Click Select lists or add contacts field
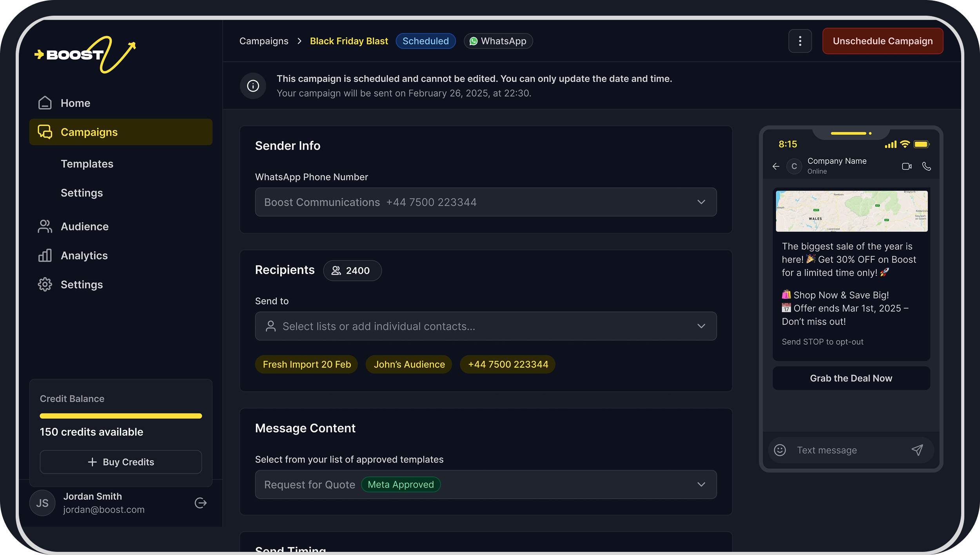 [x=486, y=326]
